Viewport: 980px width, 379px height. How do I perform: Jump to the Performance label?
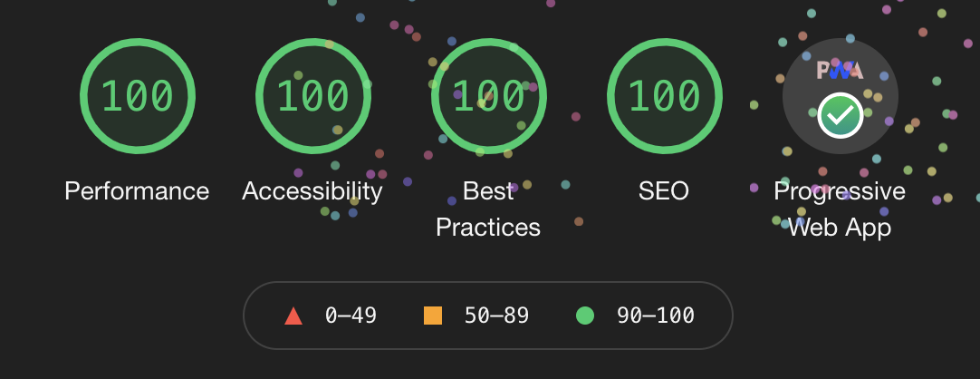(137, 190)
